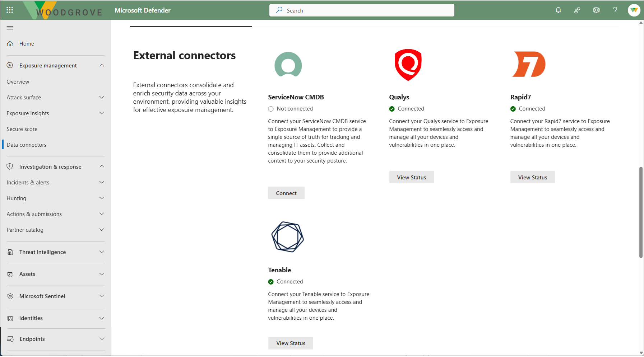Screen dimensions: 644x357
Task: Click the Tenable connector name
Action: (x=279, y=270)
